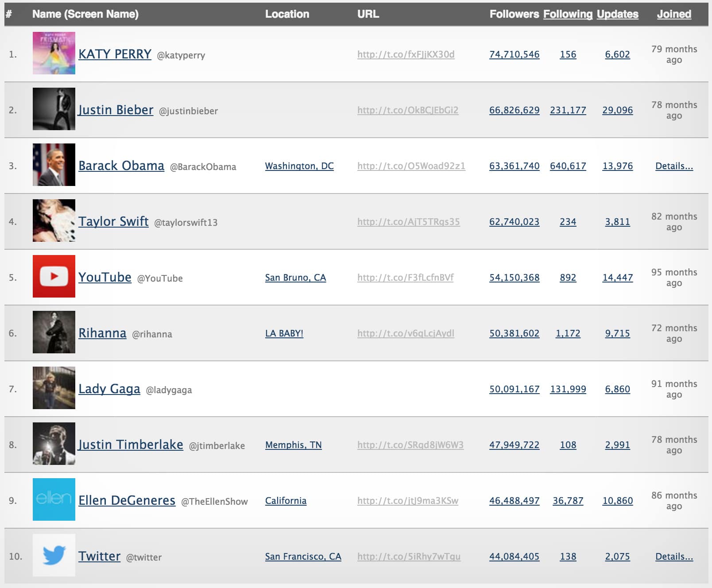Open the @taylorswift13 profile name link
The height and width of the screenshot is (588, 712).
click(113, 221)
